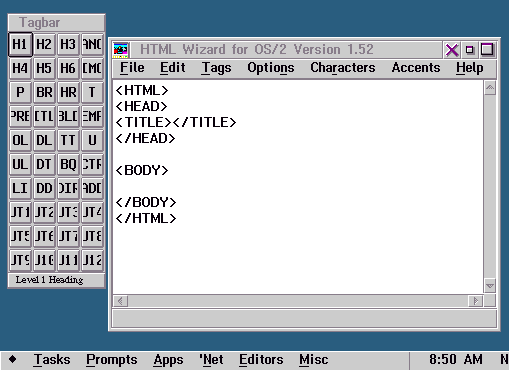Insert blockquote using BQ button
This screenshot has height=370, width=509.
click(x=68, y=164)
